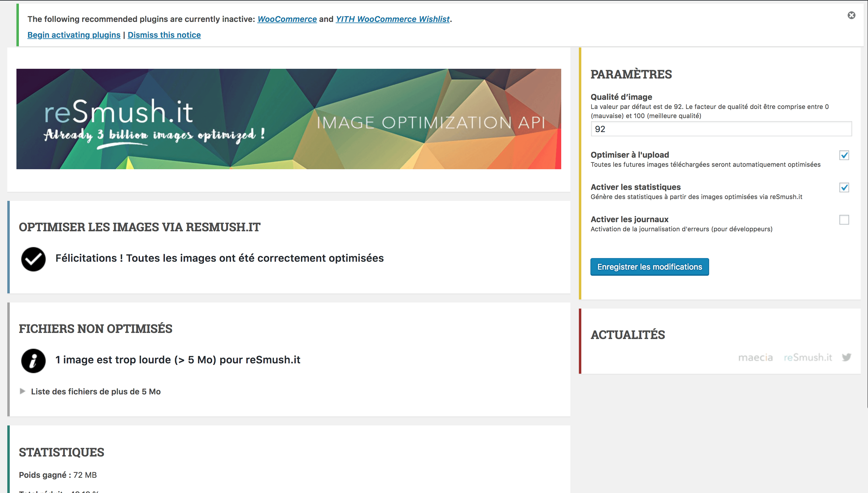Click the black info icon
This screenshot has height=493, width=868.
(33, 361)
